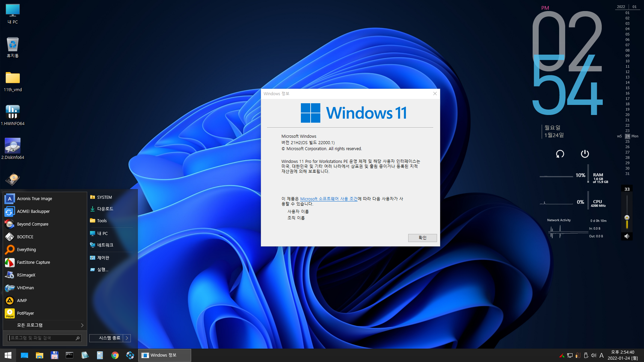Adjust the volume slider knob in widget

pos(627,218)
